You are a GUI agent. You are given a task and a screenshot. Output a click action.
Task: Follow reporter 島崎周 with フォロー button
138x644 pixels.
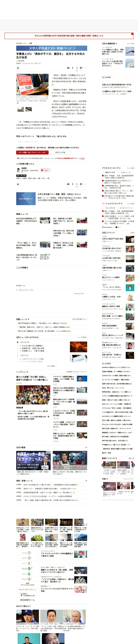click(x=45, y=170)
